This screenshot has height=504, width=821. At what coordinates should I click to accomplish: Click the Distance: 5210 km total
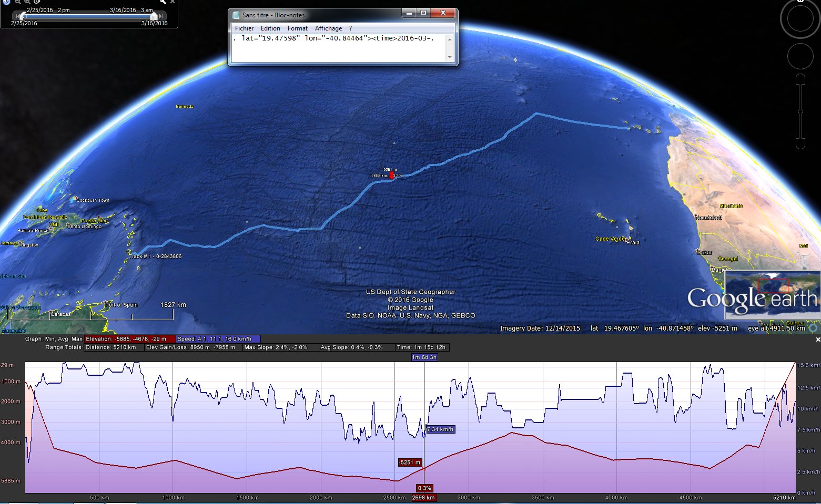113,347
